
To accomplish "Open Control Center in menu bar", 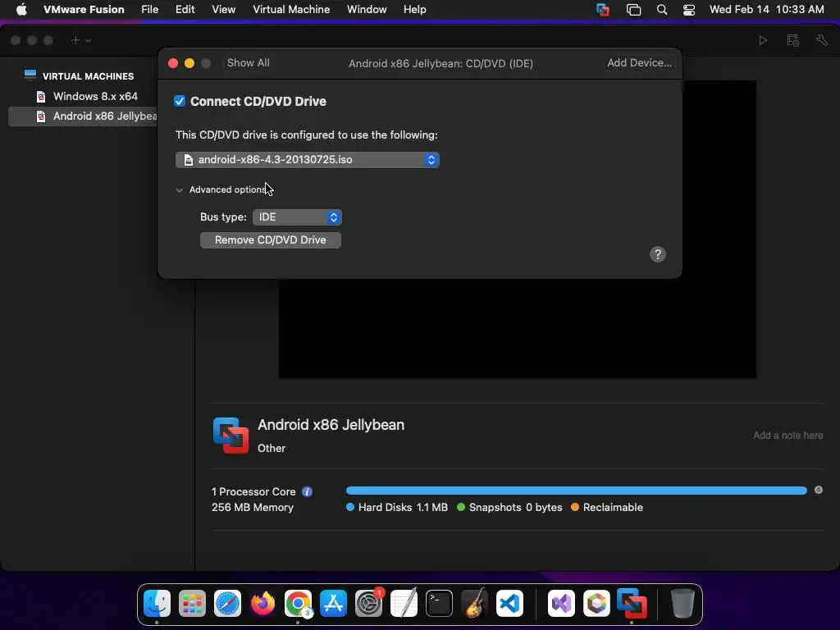I will pyautogui.click(x=689, y=10).
